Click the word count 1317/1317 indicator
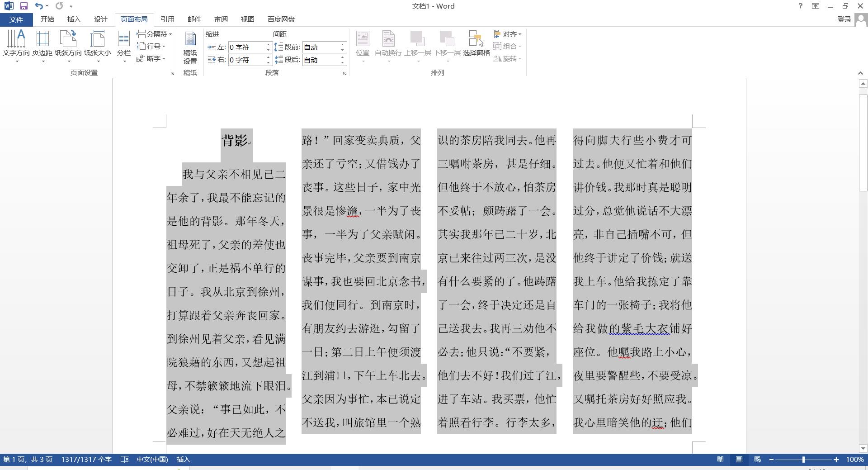The height and width of the screenshot is (470, 868). pos(86,460)
